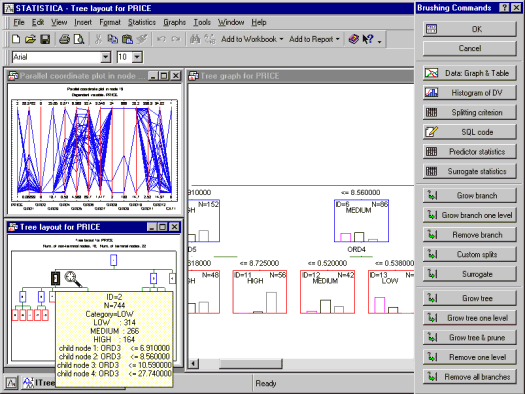Click Grow tree one level button
Image resolution: width=525 pixels, height=394 pixels.
click(469, 318)
